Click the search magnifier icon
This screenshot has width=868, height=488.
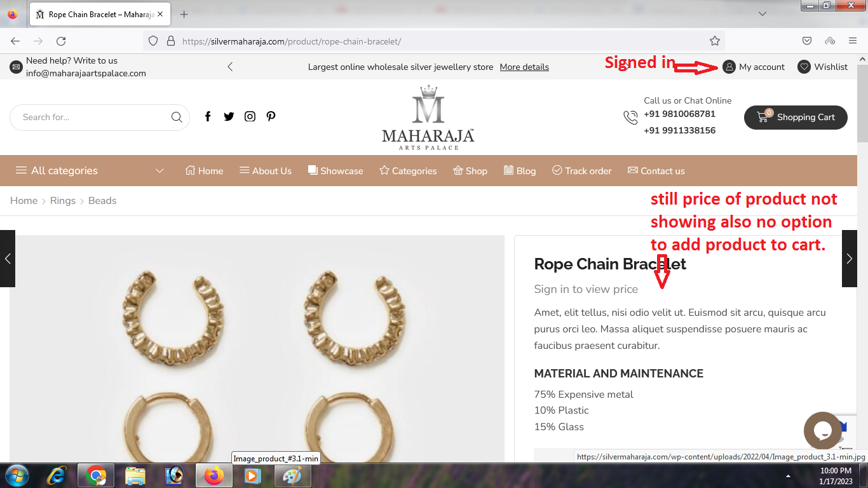(177, 117)
